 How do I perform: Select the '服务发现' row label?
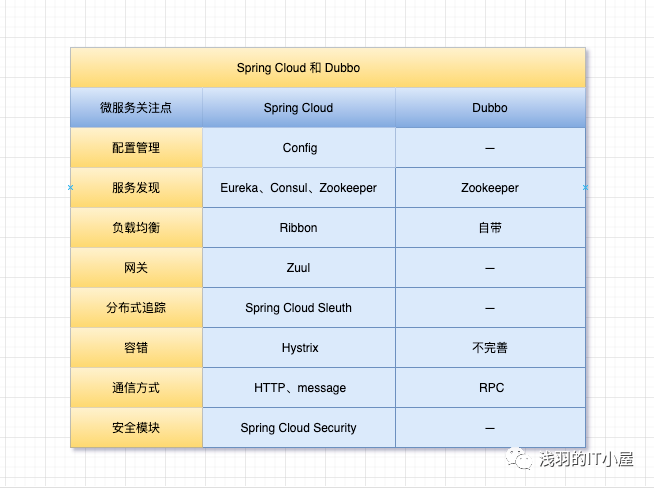136,188
